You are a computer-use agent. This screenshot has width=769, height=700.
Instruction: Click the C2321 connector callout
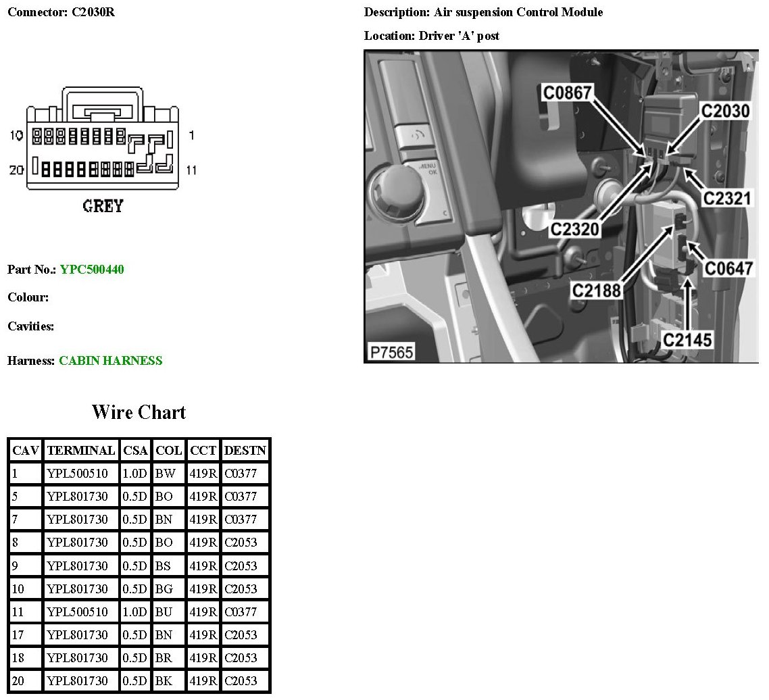pyautogui.click(x=728, y=198)
